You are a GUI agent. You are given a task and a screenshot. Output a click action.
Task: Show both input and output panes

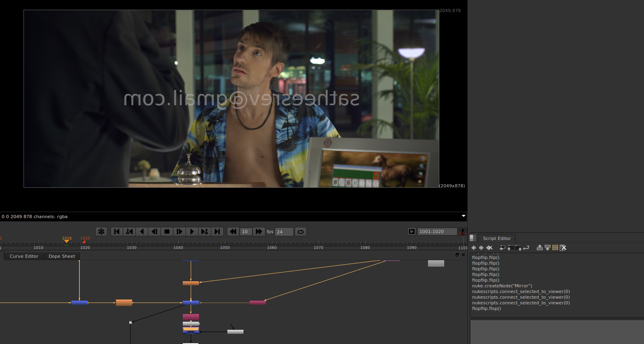point(555,248)
